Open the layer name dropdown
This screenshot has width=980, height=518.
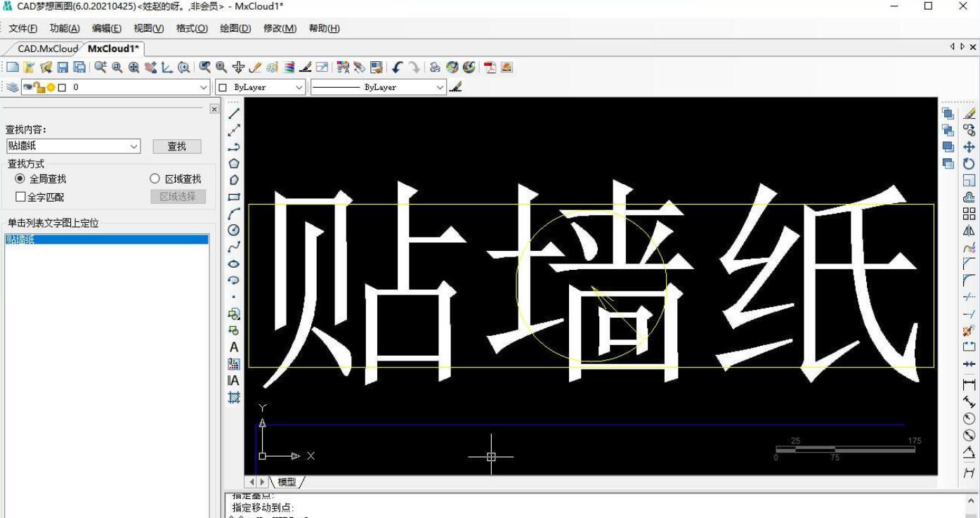(x=204, y=87)
